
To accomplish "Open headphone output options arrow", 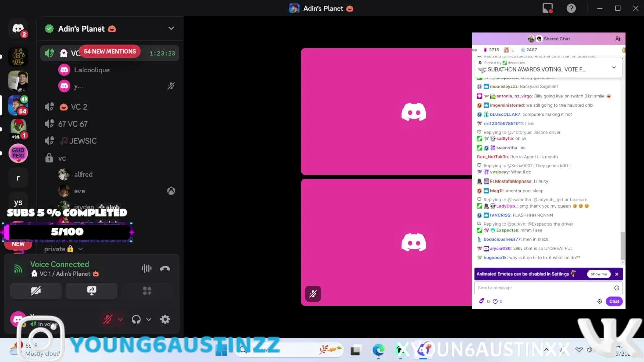I will pos(149,319).
